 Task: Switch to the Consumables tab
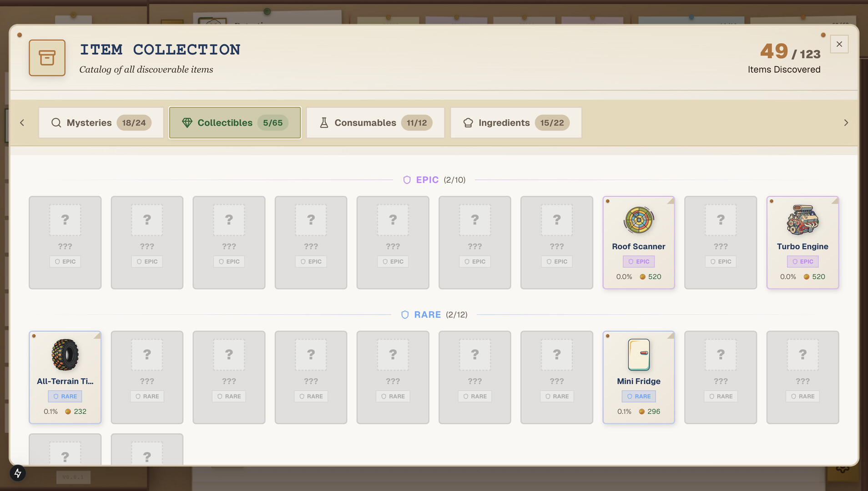pyautogui.click(x=375, y=123)
